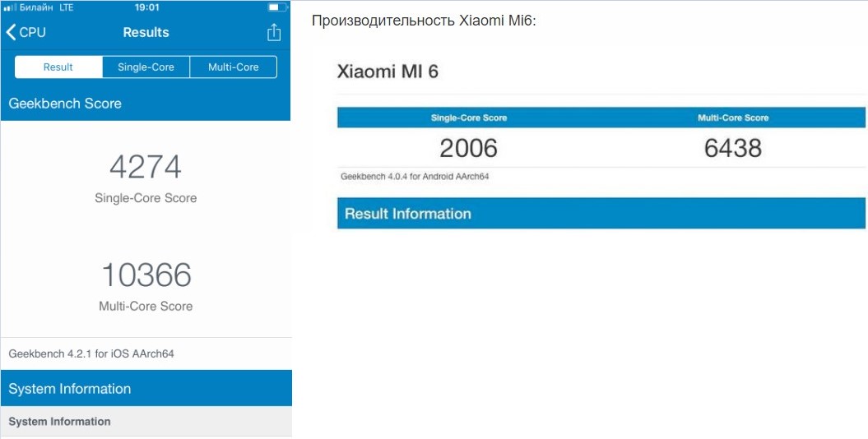Tap the battery icon in the status bar
This screenshot has height=439, width=868.
coord(278,7)
